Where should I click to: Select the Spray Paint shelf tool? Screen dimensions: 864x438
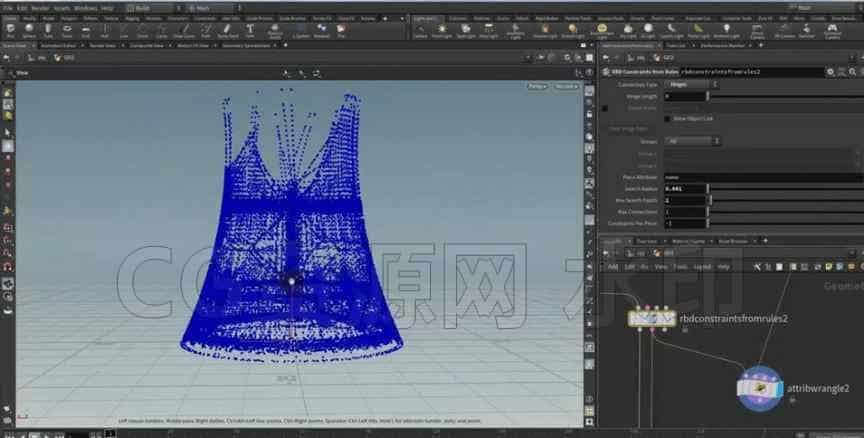(227, 30)
